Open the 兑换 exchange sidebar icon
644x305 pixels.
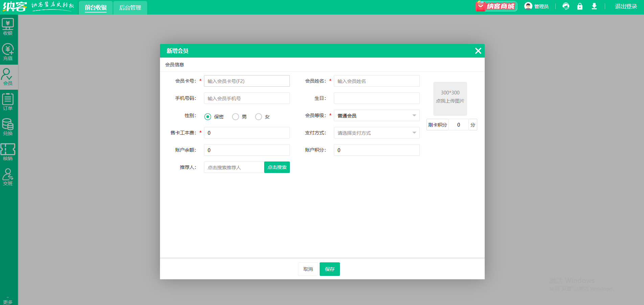(8, 127)
